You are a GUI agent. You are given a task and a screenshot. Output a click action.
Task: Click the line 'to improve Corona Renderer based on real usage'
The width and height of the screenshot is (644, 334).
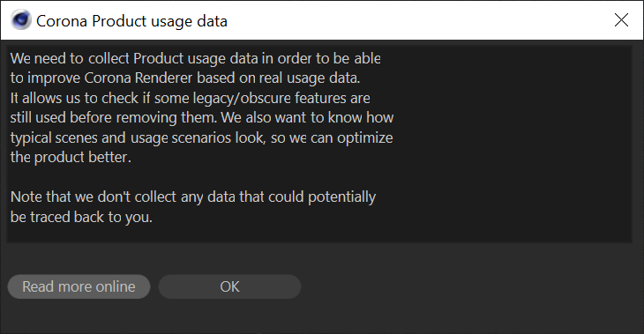click(x=185, y=78)
